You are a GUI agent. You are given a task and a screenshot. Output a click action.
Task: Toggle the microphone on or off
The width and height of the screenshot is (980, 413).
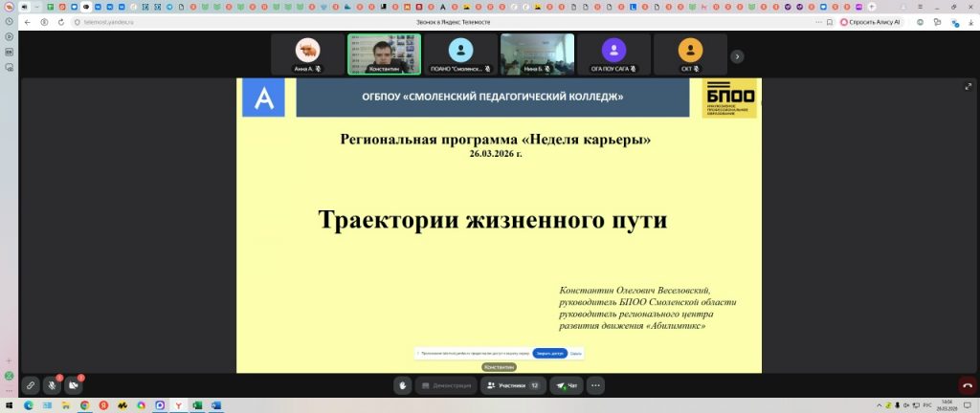coord(53,386)
